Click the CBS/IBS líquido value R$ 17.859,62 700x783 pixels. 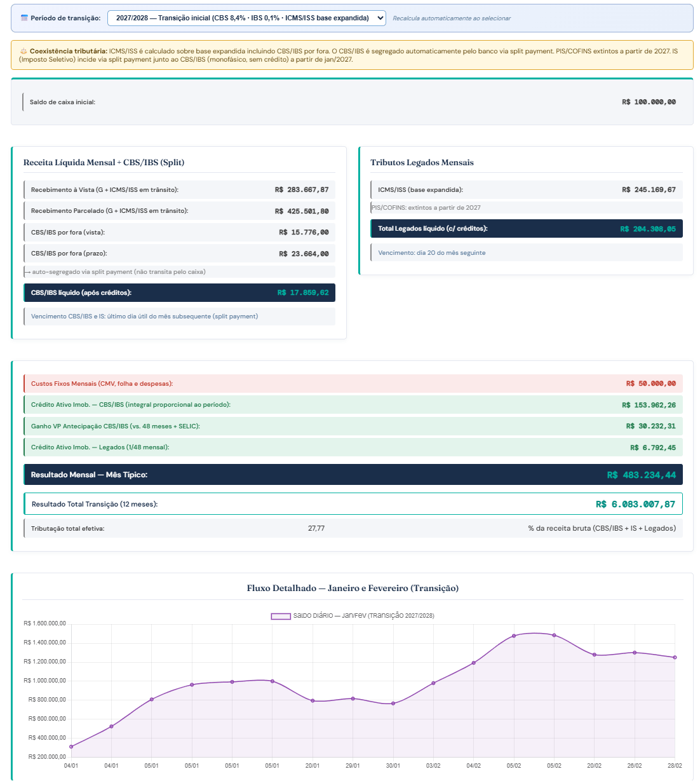pos(303,293)
